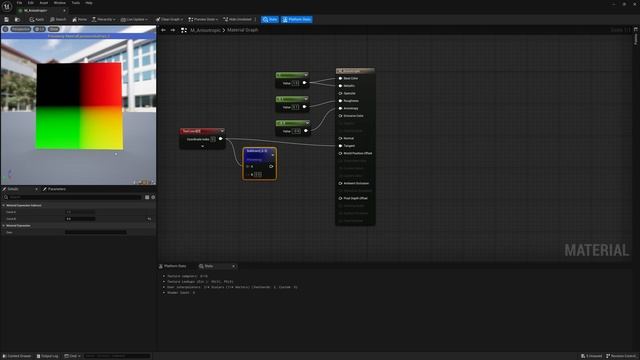The width and height of the screenshot is (640, 360).
Task: Click the Details search field
Action: pos(73,198)
